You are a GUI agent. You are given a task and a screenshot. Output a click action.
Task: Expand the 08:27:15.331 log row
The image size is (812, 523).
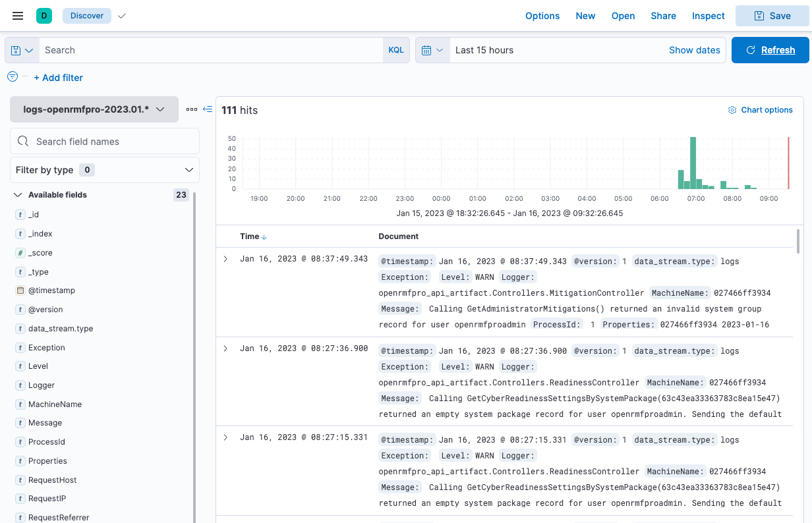point(225,437)
